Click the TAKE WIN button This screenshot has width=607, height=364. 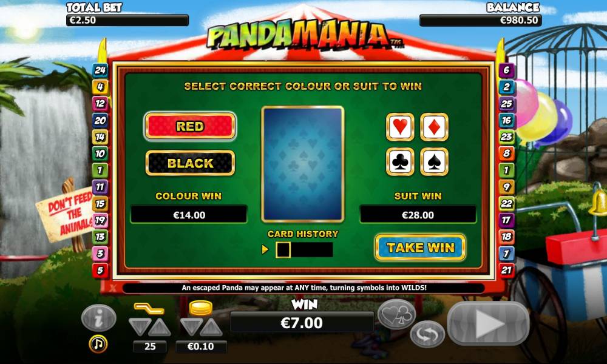click(420, 247)
